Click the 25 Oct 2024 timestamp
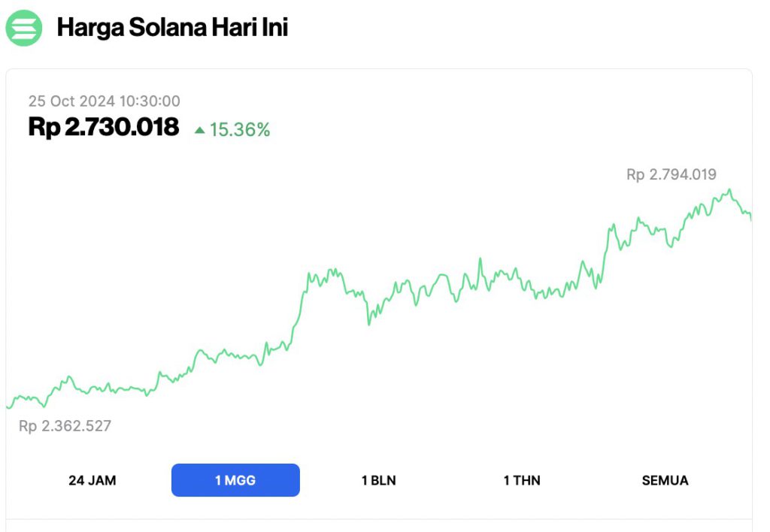 coord(105,101)
